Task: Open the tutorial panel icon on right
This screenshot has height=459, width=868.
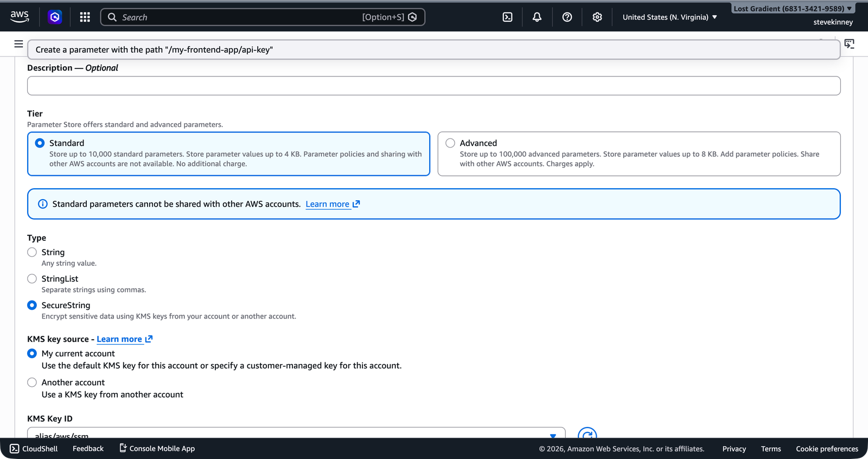Action: tap(850, 44)
